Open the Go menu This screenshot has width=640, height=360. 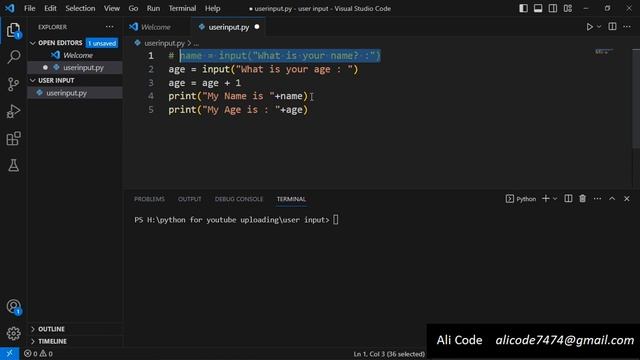(x=133, y=9)
